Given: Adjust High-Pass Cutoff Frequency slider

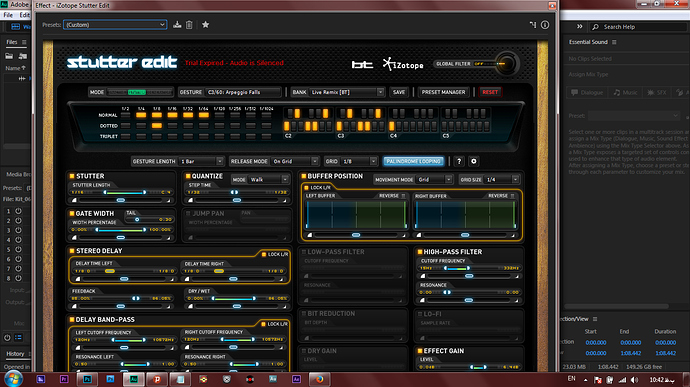Looking at the screenshot, I should coord(457,268).
